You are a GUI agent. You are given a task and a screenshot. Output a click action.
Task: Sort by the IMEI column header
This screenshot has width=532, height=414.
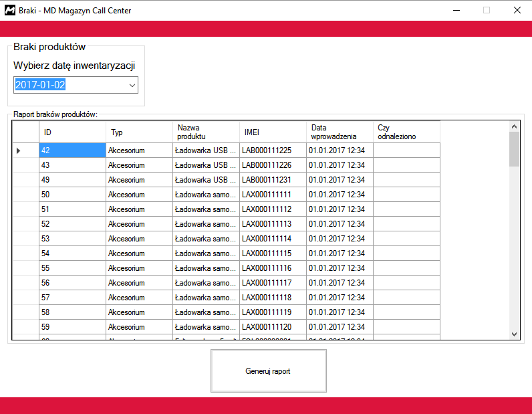(x=273, y=132)
